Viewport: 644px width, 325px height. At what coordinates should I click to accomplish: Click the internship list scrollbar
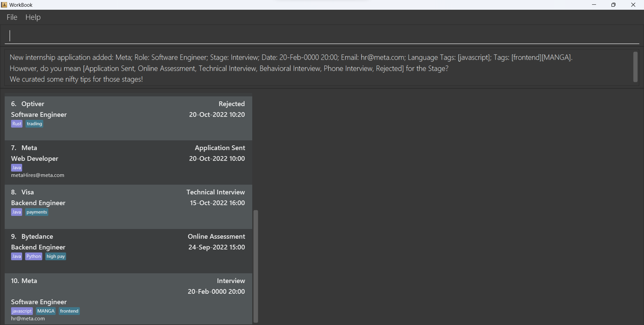256,266
